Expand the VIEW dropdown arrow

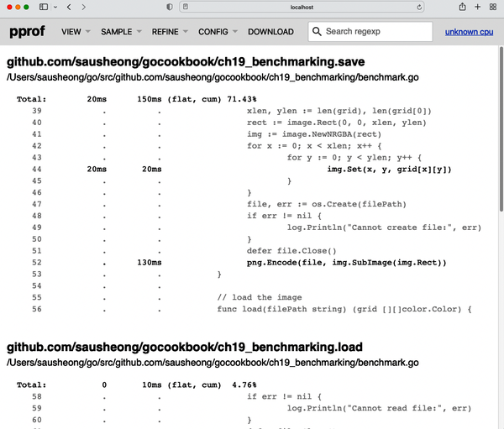click(87, 32)
